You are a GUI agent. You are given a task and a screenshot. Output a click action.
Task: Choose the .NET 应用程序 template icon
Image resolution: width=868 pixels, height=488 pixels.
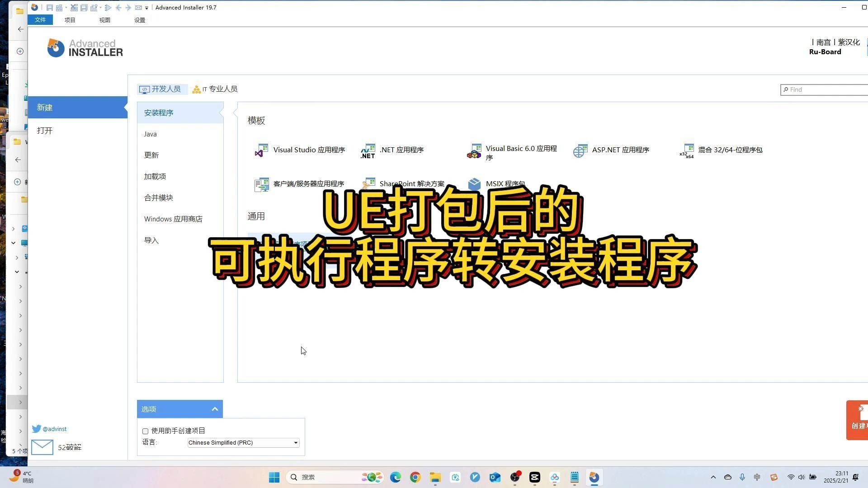tap(368, 150)
